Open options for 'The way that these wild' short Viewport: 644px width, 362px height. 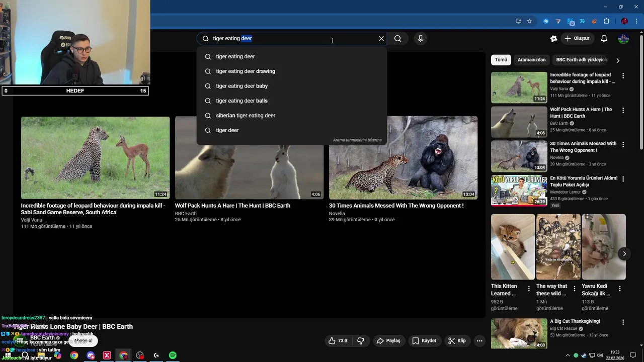coord(574,289)
